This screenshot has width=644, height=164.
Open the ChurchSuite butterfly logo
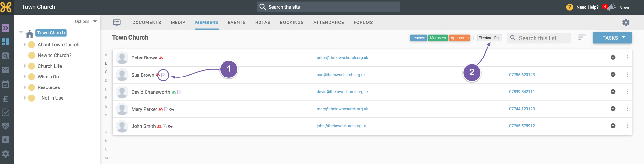6,7
